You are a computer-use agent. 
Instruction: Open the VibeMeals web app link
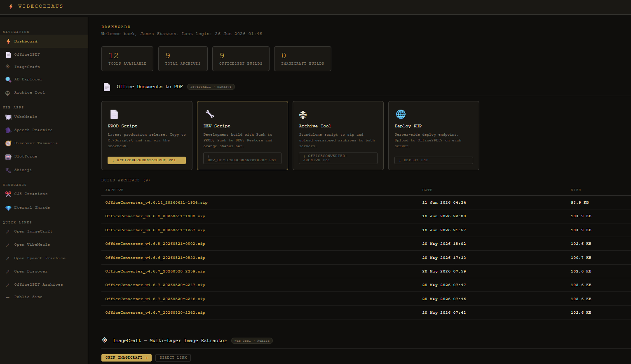pyautogui.click(x=44, y=117)
